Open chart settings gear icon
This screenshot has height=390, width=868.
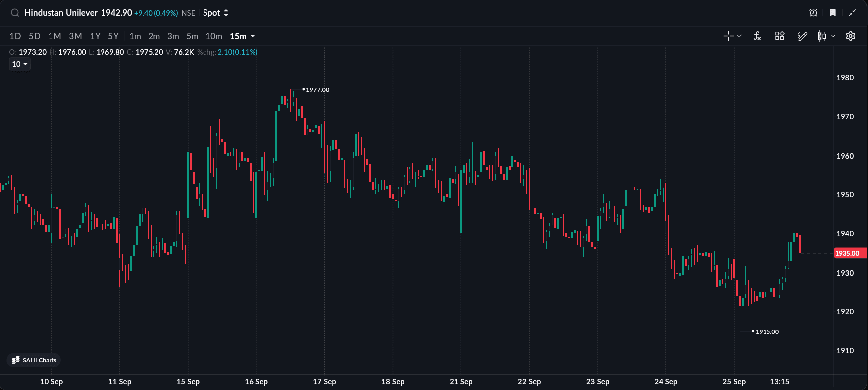pos(851,36)
